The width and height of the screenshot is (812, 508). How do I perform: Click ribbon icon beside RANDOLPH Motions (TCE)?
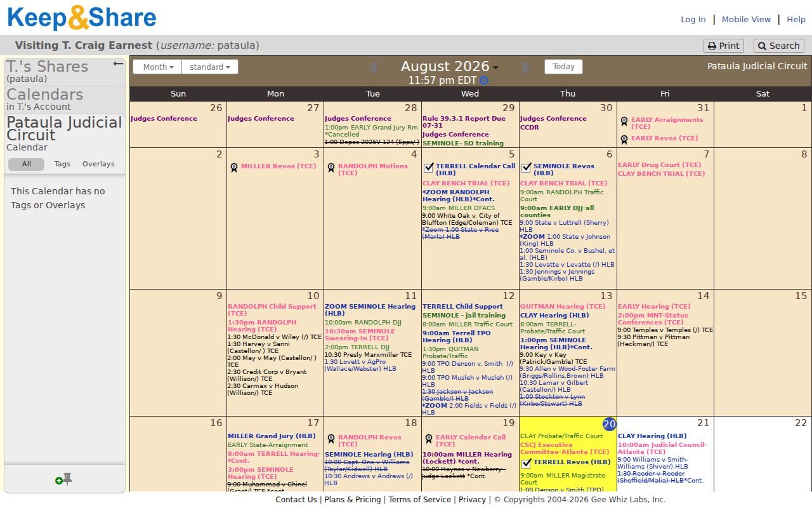331,168
